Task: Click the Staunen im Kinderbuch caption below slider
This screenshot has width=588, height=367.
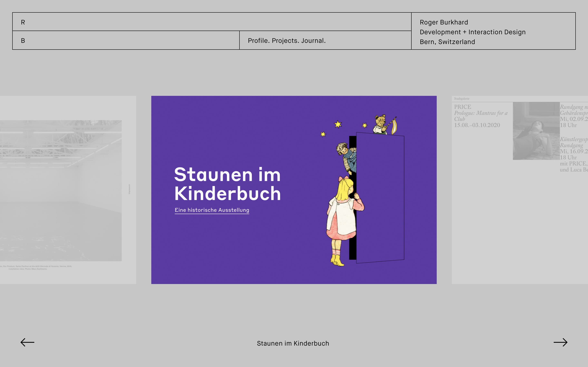Action: [x=293, y=343]
